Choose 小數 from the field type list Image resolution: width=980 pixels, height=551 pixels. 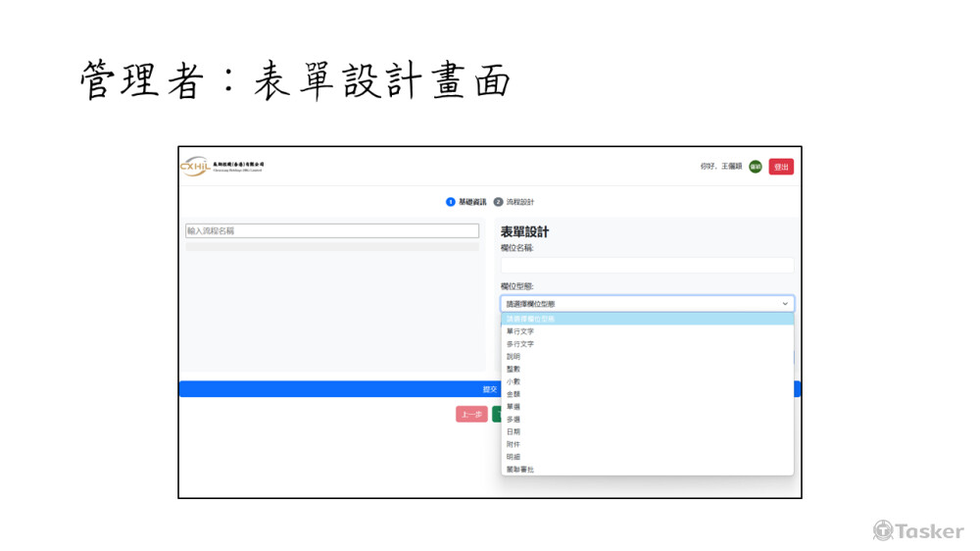pos(647,381)
